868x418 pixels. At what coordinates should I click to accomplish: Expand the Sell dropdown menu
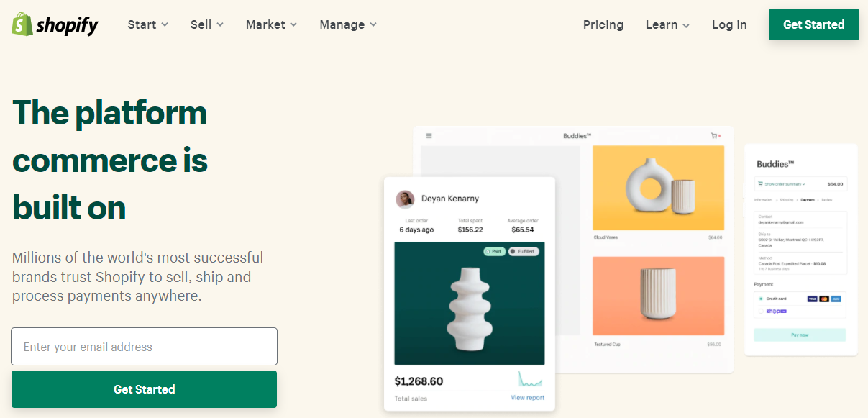tap(207, 24)
